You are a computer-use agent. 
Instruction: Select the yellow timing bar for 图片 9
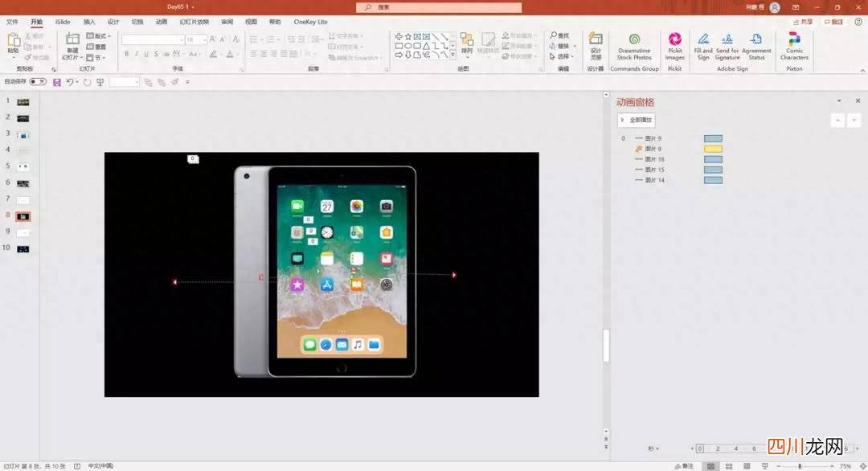coord(713,149)
